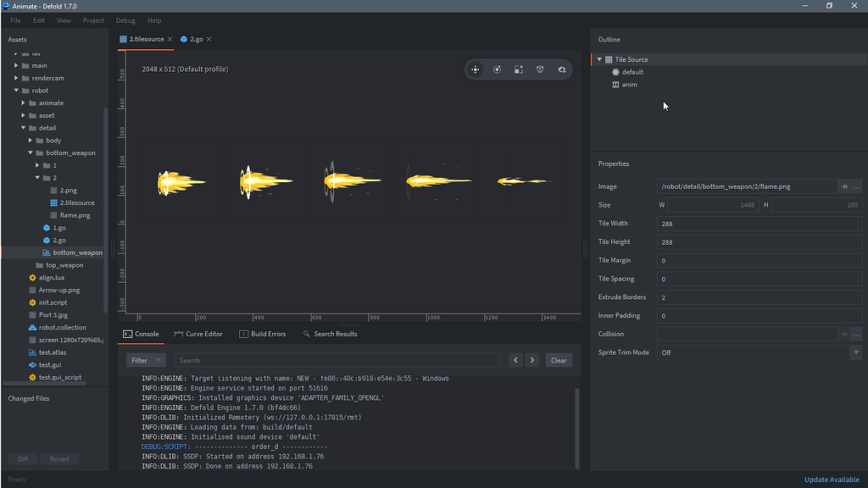Select the anim item in the Outline

click(x=628, y=85)
